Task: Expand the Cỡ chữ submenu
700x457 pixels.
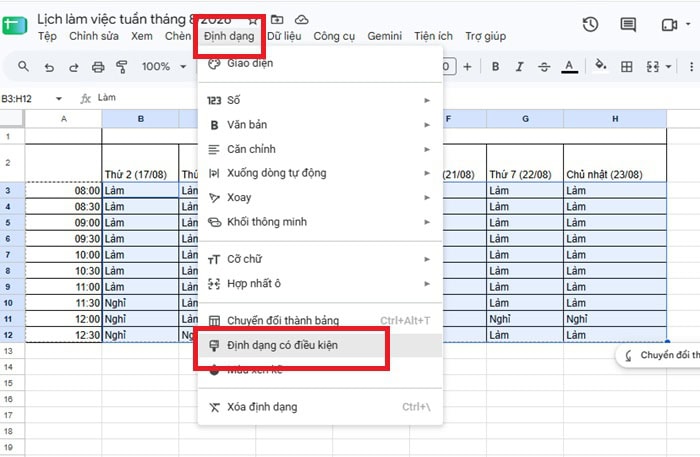Action: pyautogui.click(x=320, y=259)
